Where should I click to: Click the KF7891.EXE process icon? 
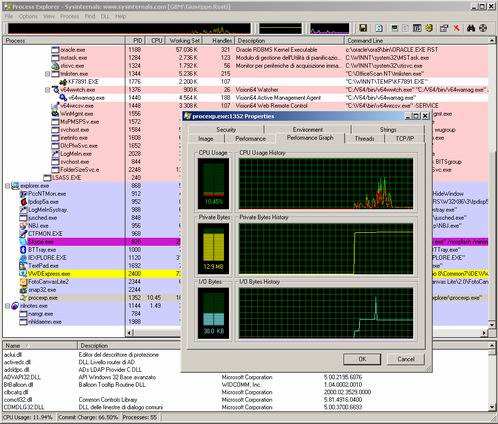(x=63, y=82)
